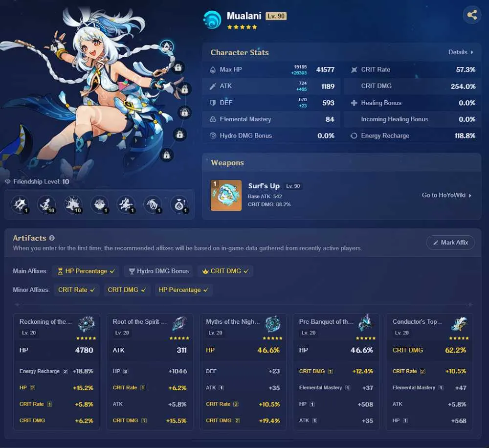Click the Friendship Level: 10 label
This screenshot has height=448, width=489.
click(41, 181)
